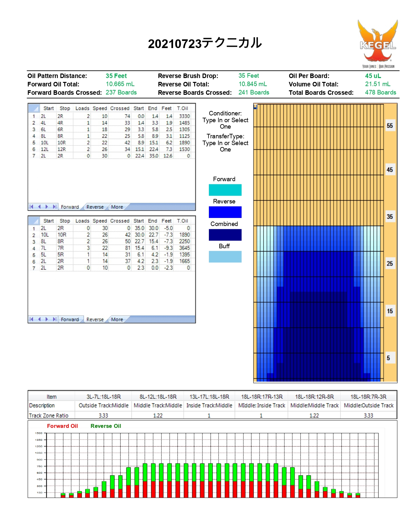Open the More tab in the reverse loads table
The height and width of the screenshot is (532, 411).
(x=117, y=320)
